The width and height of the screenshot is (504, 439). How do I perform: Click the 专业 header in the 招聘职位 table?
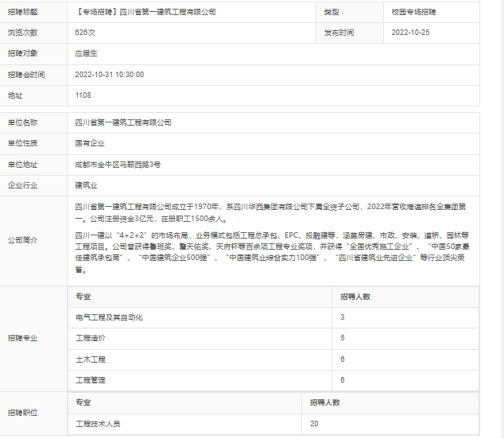click(83, 402)
